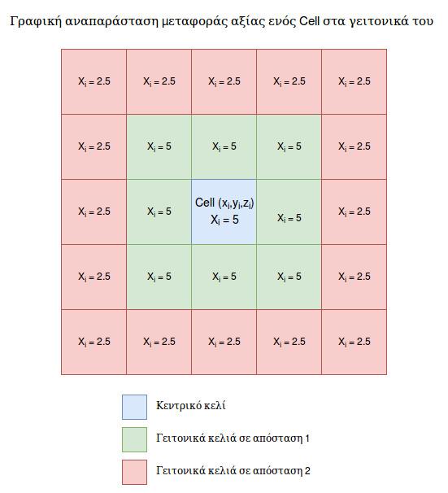Image resolution: width=448 pixels, height=493 pixels.
Task: Select the top-left red cell Xi = 2.5
Action: click(x=94, y=81)
